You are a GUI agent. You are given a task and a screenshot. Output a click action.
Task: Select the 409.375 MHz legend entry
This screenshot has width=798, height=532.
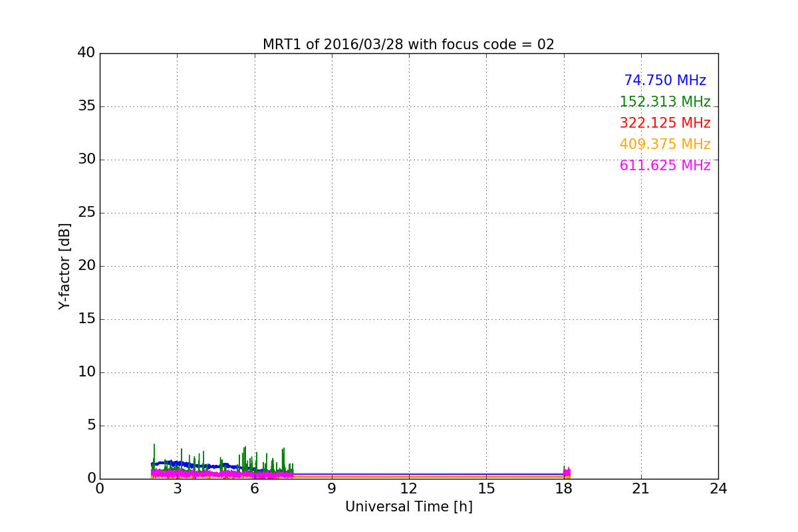tap(665, 144)
